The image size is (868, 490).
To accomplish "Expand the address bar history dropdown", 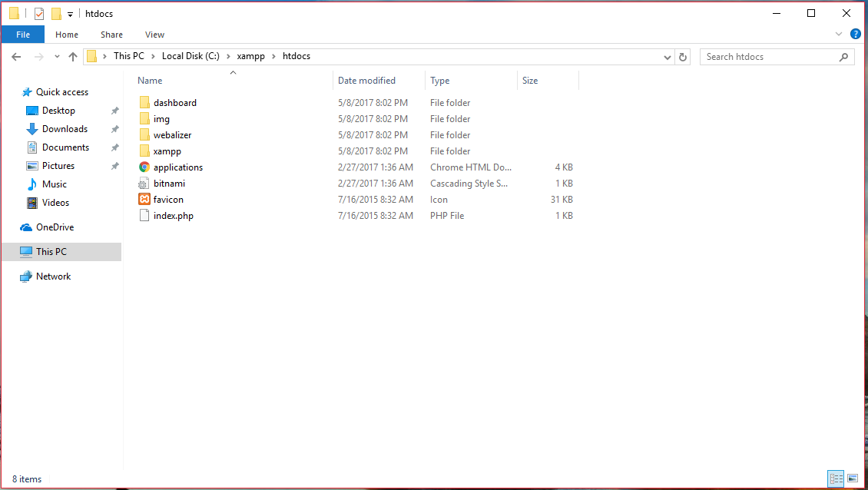I will 667,57.
